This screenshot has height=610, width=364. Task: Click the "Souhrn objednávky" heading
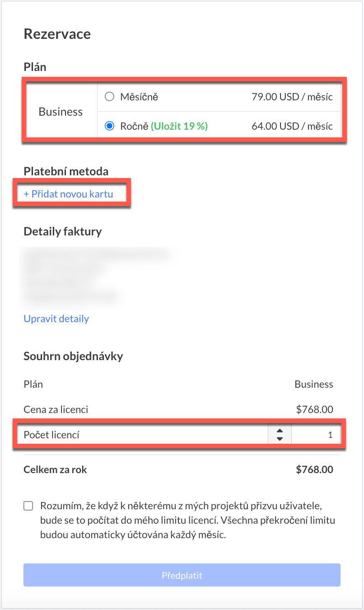(x=73, y=356)
